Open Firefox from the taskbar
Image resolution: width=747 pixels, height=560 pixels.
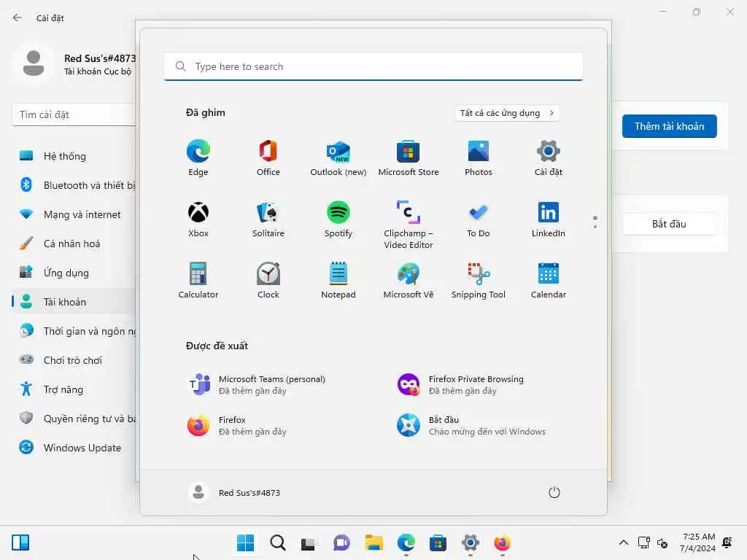click(502, 542)
